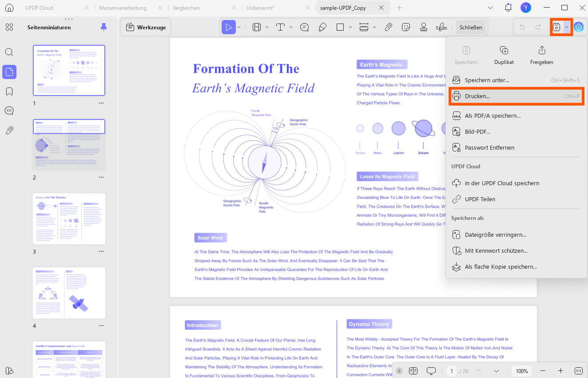Select the sticker tool
Image resolution: width=588 pixels, height=378 pixels.
[405, 27]
